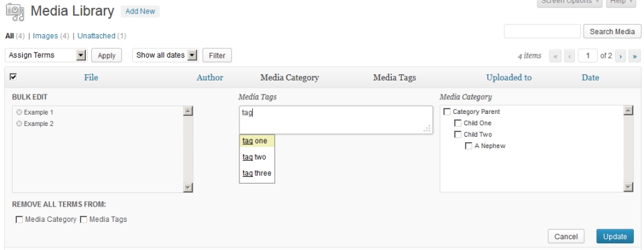
Task: Remove Example 2 from bulk edit list
Action: [19, 124]
